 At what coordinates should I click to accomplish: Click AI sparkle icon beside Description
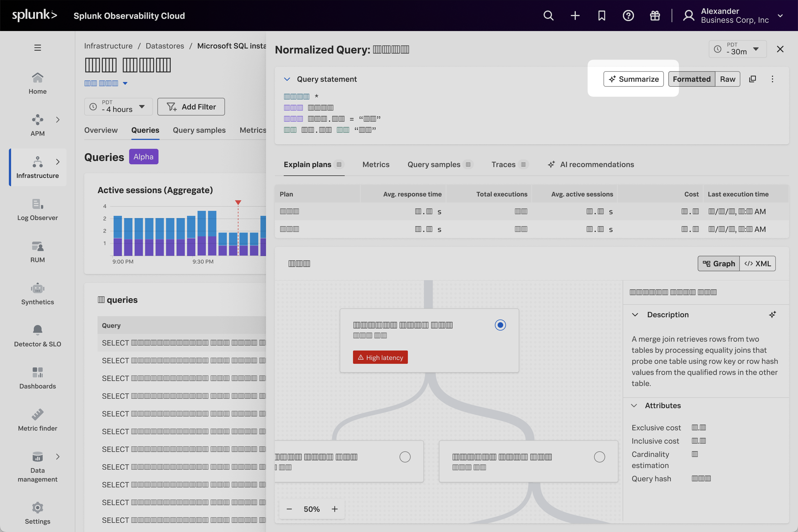tap(773, 314)
